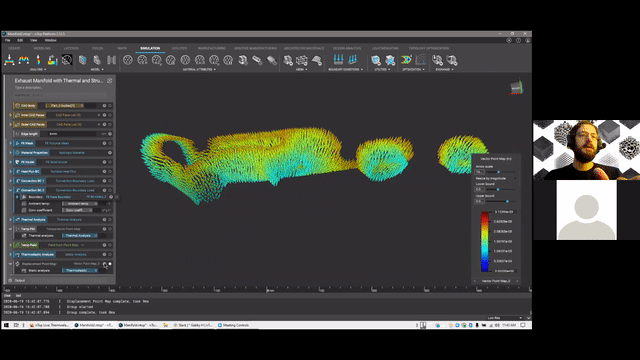640x360 pixels.
Task: Switch to the Lattices ribbon tab
Action: pyautogui.click(x=71, y=48)
